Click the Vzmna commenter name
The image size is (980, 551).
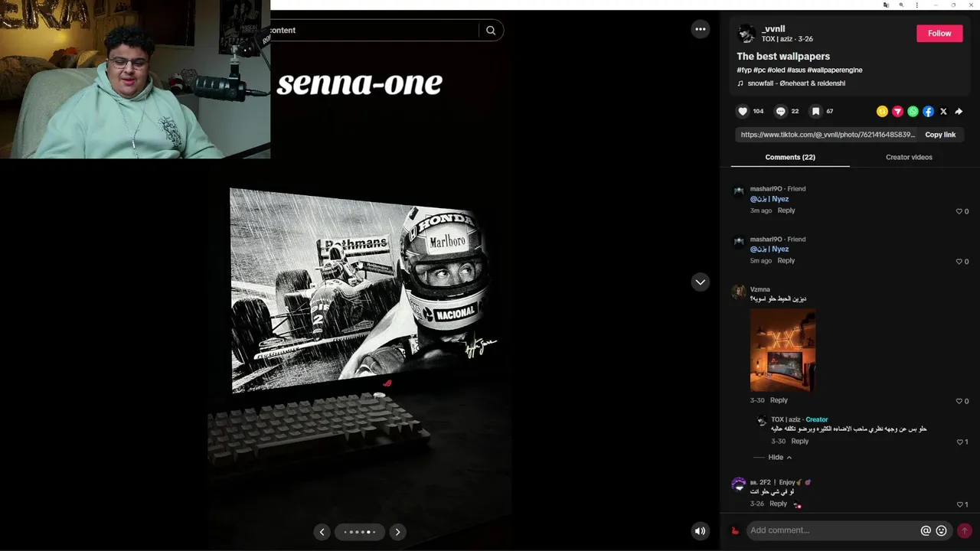click(x=760, y=289)
